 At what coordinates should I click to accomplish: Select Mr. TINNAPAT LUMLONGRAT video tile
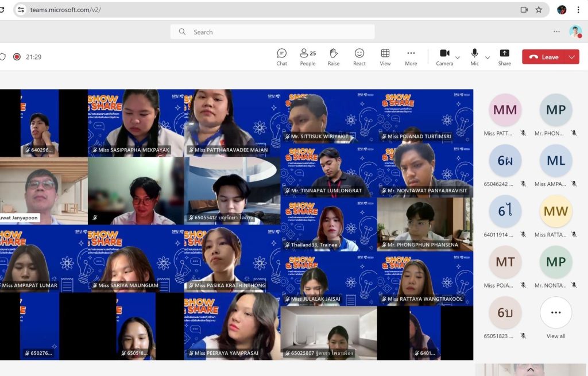(329, 170)
